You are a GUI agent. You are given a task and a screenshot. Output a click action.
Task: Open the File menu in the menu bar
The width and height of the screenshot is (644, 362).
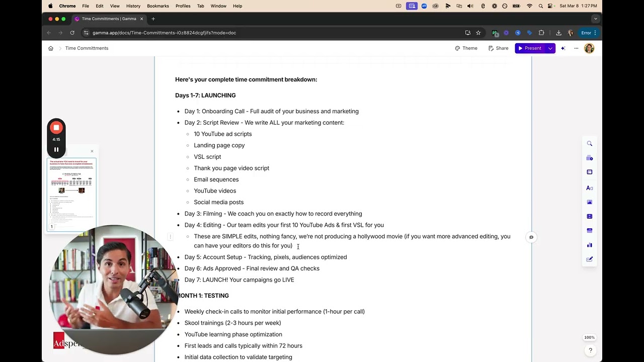point(86,6)
